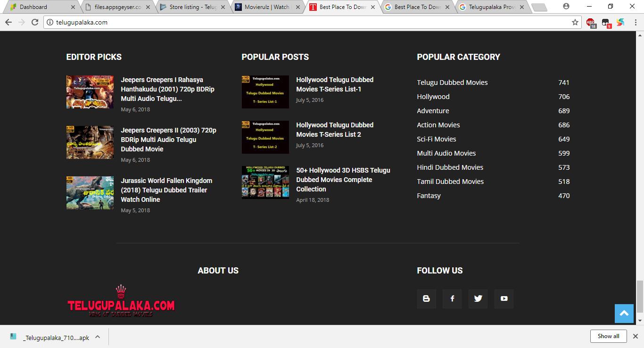Click the Jeepers Creepers I thumbnail
Image resolution: width=644 pixels, height=348 pixels.
pos(90,92)
